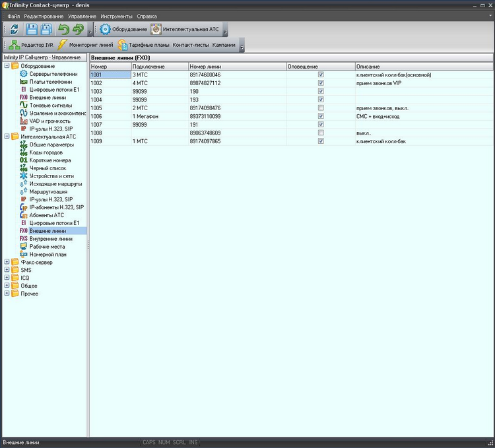The height and width of the screenshot is (448, 495).
Task: Toggle Оповещение checkbox for line 1004
Action: click(x=321, y=100)
